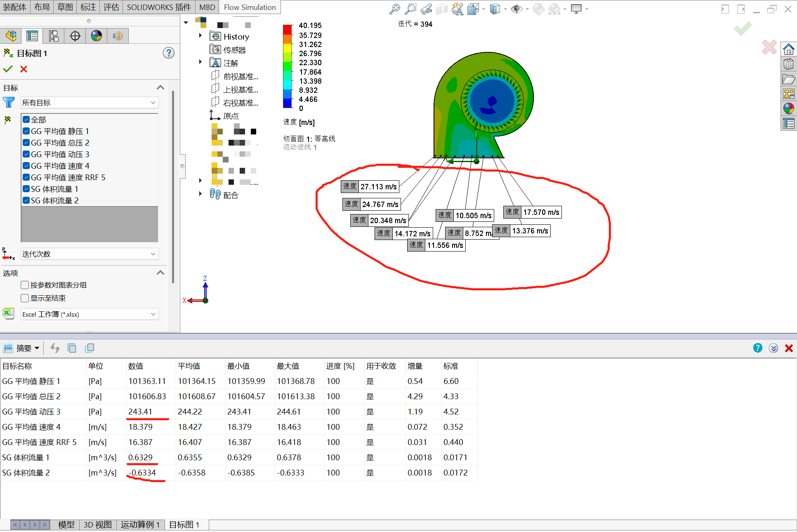The height and width of the screenshot is (532, 797).
Task: Switch to the Flow Simulation tab
Action: (x=250, y=7)
